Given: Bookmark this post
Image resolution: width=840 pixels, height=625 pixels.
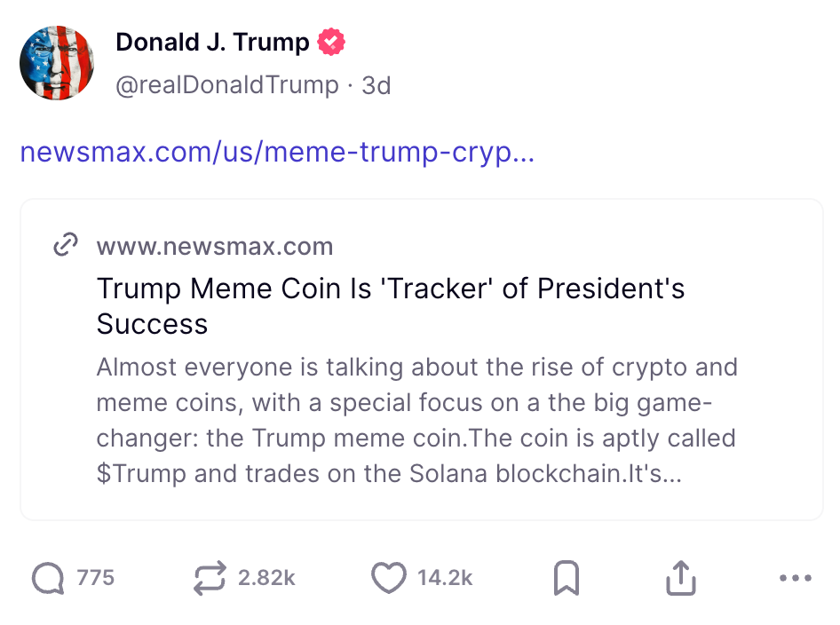Looking at the screenshot, I should coord(567,579).
